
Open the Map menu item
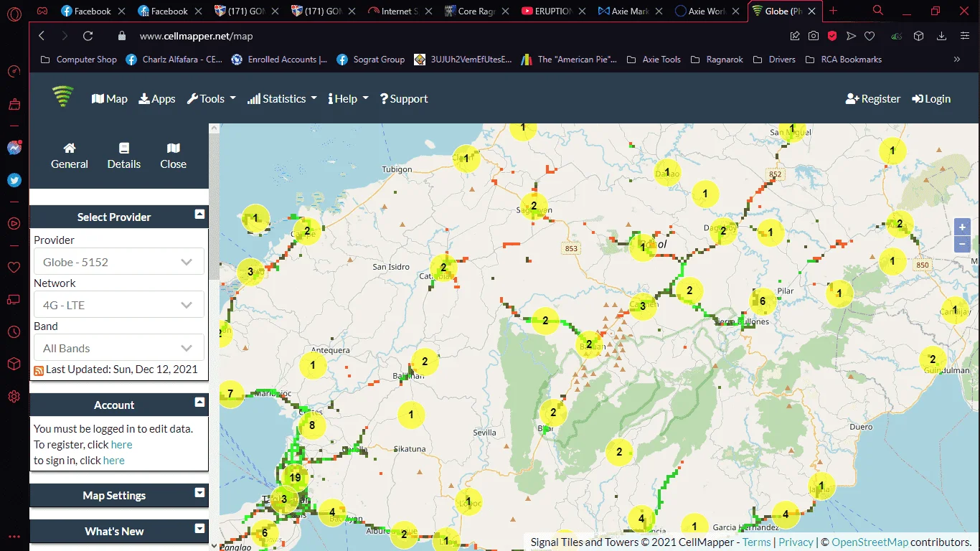tap(110, 99)
